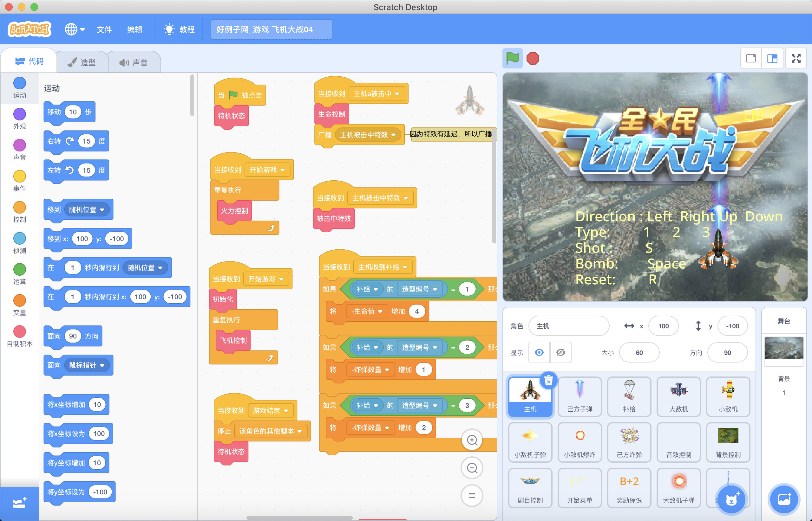Delete the 主机 sprite via trash icon
This screenshot has width=812, height=521.
tap(548, 381)
